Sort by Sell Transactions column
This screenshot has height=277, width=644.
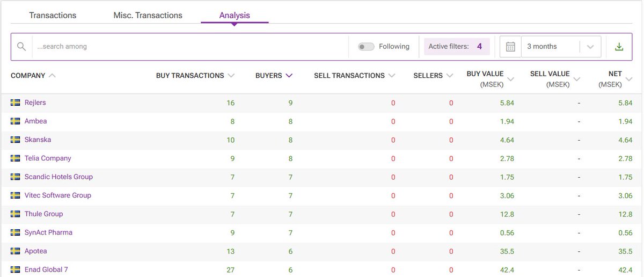355,76
